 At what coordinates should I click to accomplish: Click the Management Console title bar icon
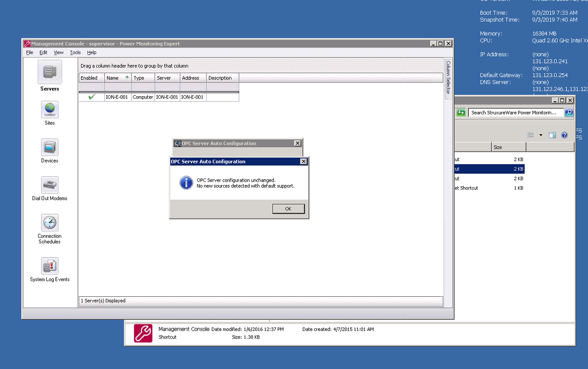[x=27, y=44]
